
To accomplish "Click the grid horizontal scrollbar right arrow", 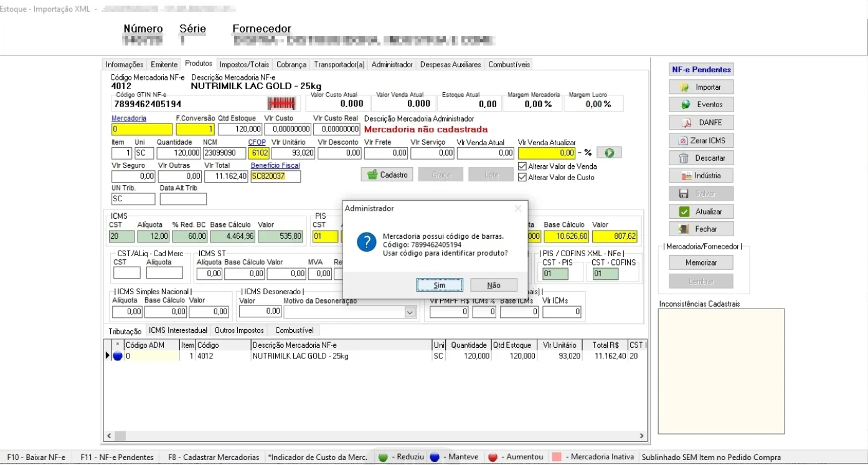I will click(x=642, y=436).
